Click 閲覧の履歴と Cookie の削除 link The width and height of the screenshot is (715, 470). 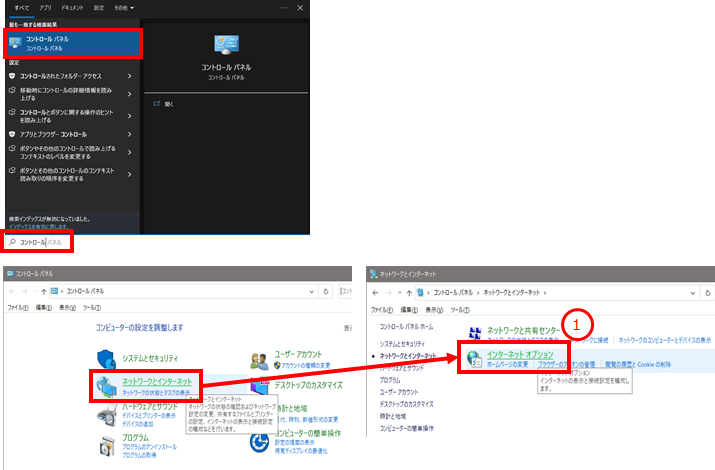coord(638,364)
